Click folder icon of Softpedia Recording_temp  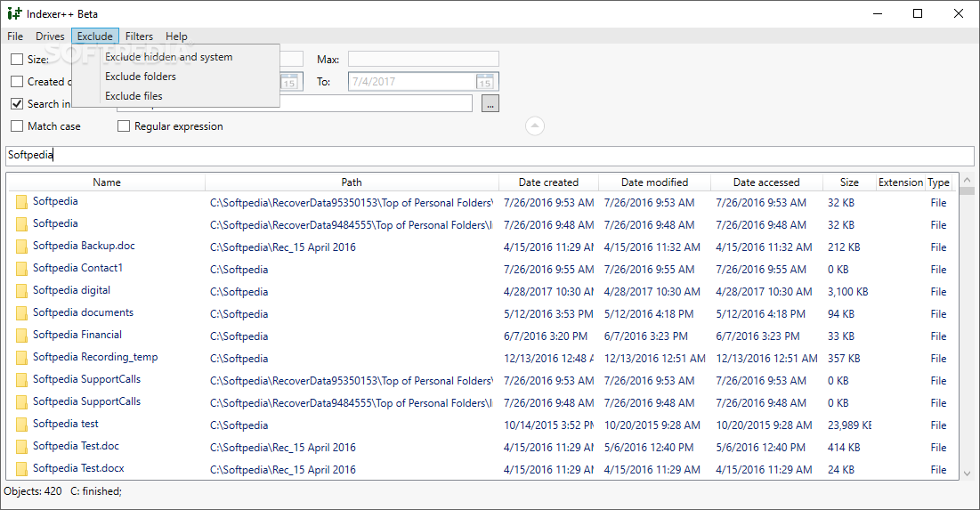tap(22, 358)
